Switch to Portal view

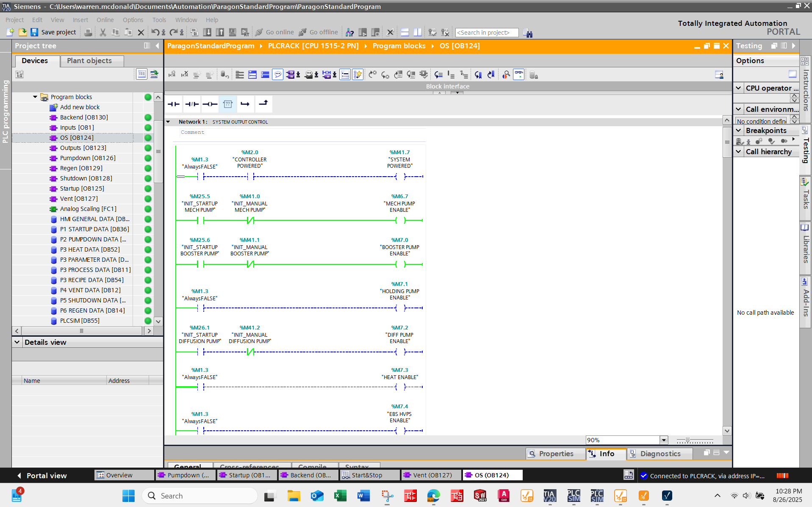[42, 476]
